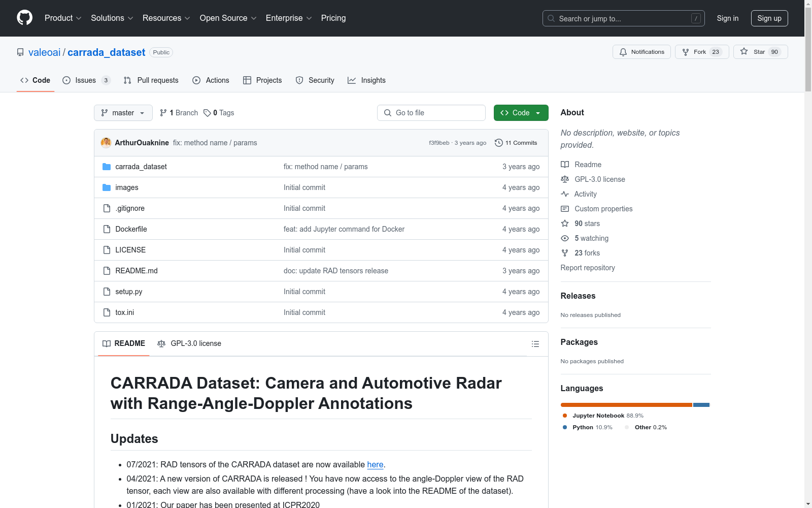
Task: View the Insights tab
Action: 366,80
